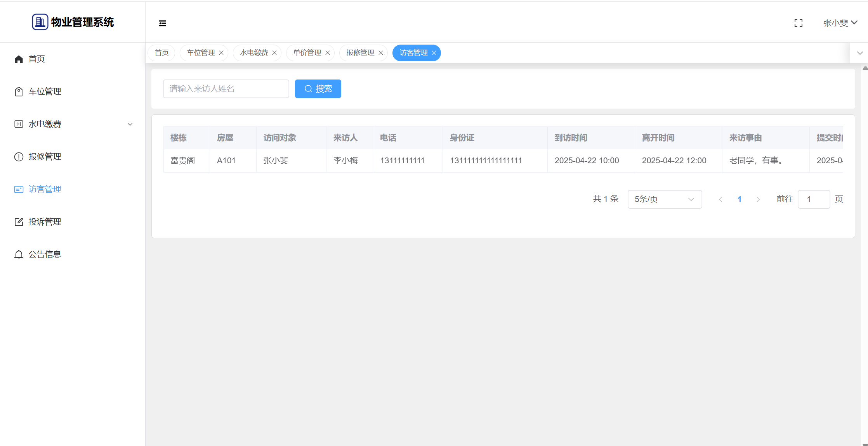This screenshot has width=868, height=446.
Task: Switch to the 单价管理 tab
Action: tap(307, 53)
